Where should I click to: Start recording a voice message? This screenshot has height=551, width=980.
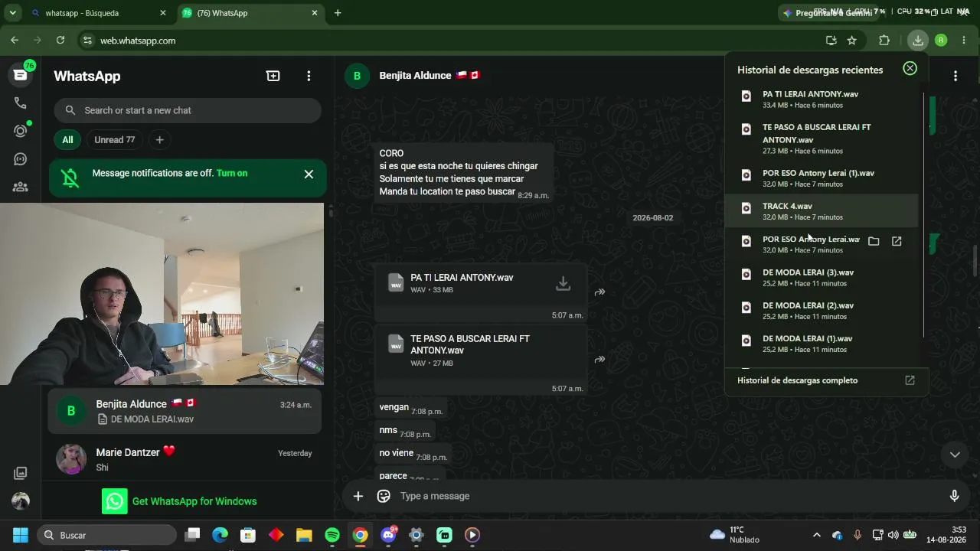[954, 496]
